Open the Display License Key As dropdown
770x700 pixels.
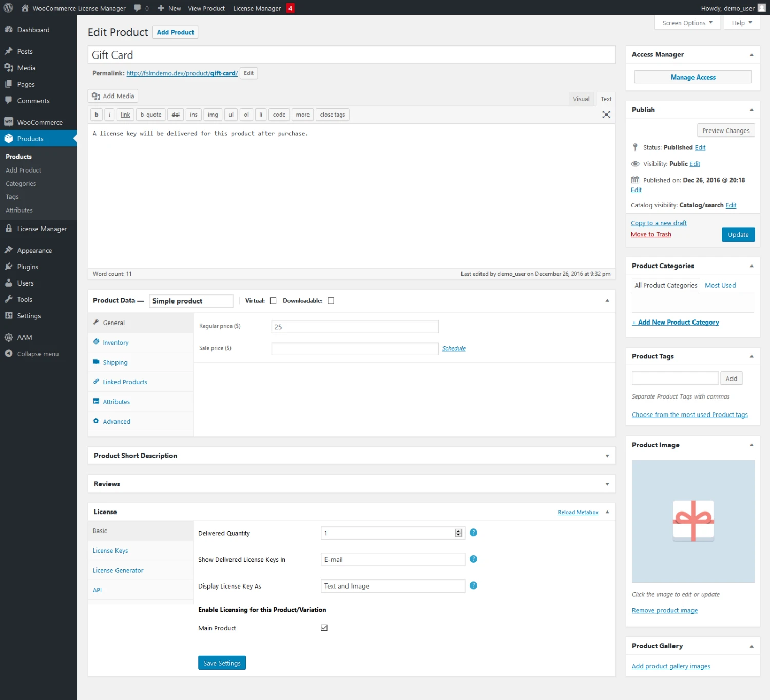point(393,586)
